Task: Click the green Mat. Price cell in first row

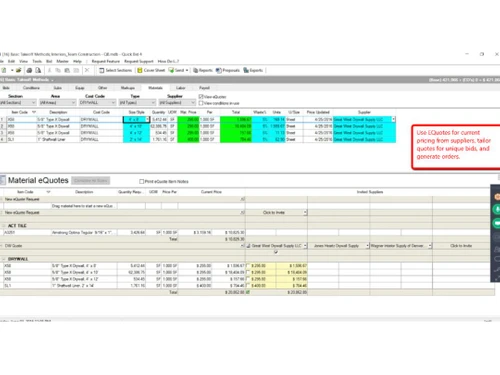Action: [x=188, y=119]
